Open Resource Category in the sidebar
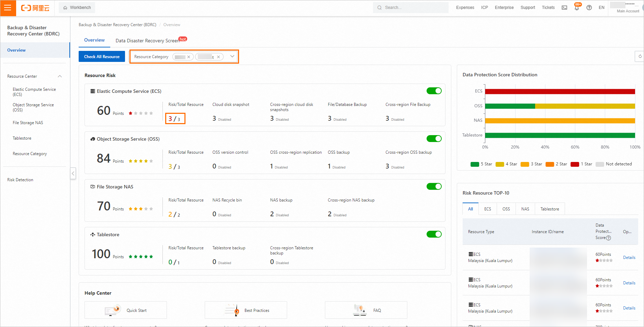The width and height of the screenshot is (644, 327). click(30, 154)
